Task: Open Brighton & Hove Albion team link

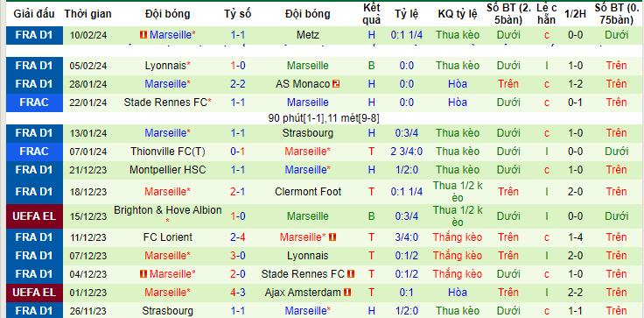Action: pyautogui.click(x=168, y=210)
